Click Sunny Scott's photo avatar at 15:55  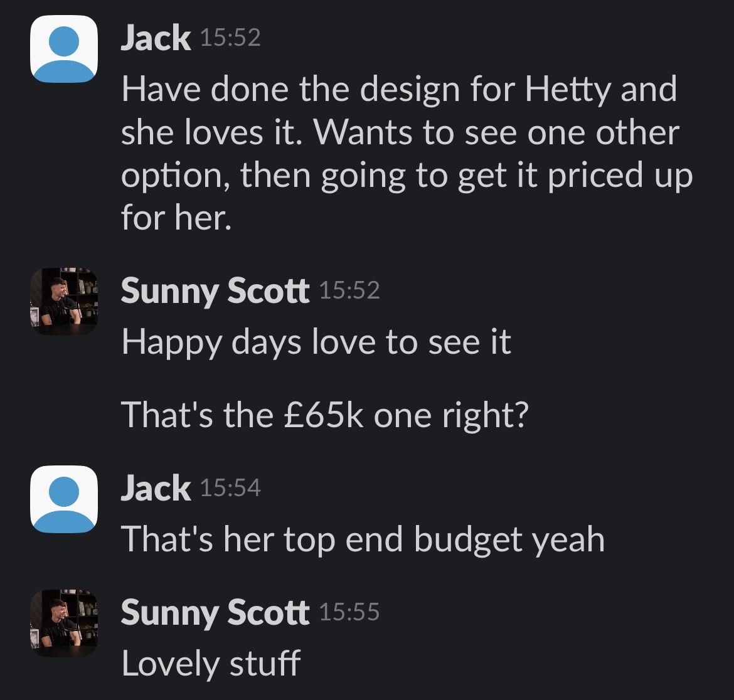tap(63, 623)
